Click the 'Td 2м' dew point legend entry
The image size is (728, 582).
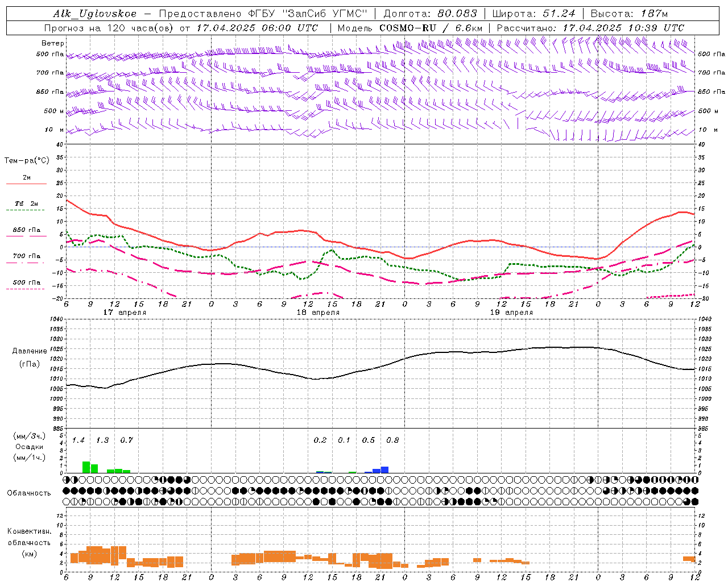click(x=27, y=203)
